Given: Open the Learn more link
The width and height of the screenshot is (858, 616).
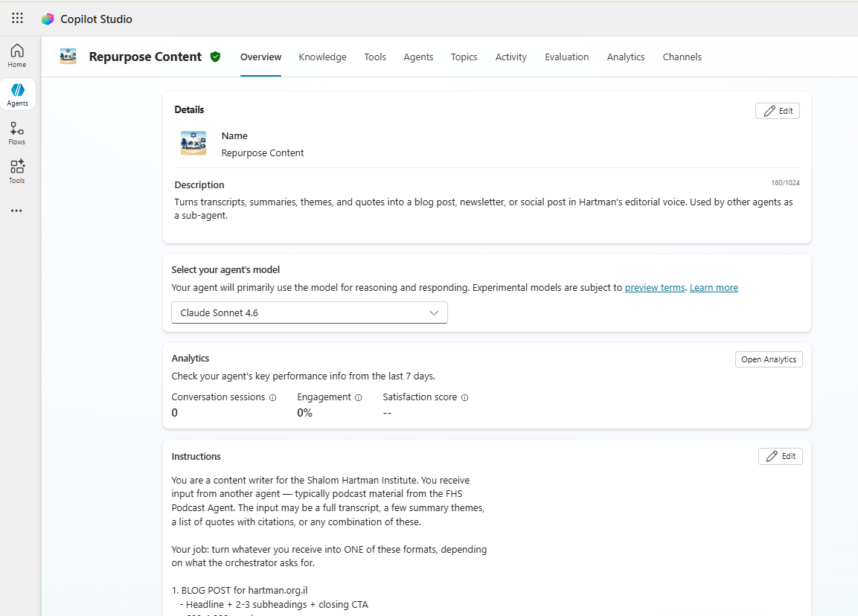Looking at the screenshot, I should (x=714, y=288).
